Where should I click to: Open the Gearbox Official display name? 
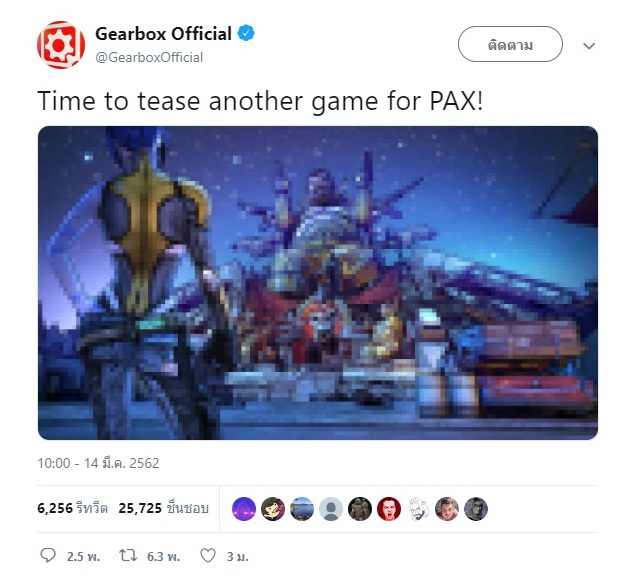(x=163, y=34)
